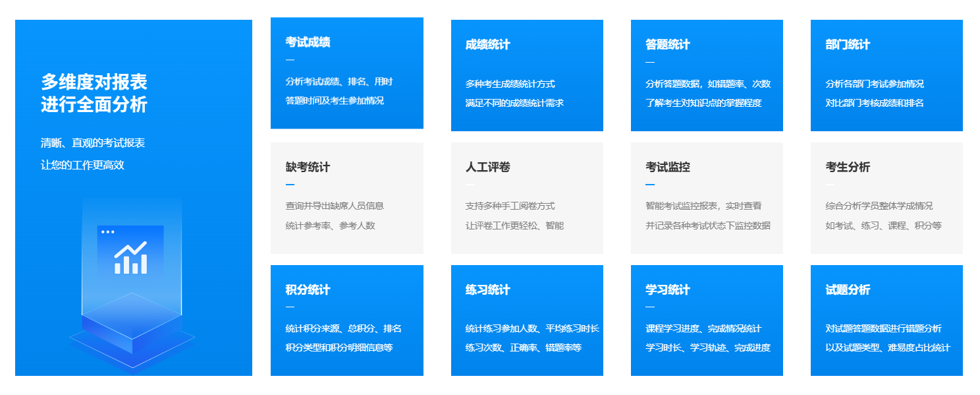
Task: Select the 成绩统计 card title
Action: pos(487,45)
